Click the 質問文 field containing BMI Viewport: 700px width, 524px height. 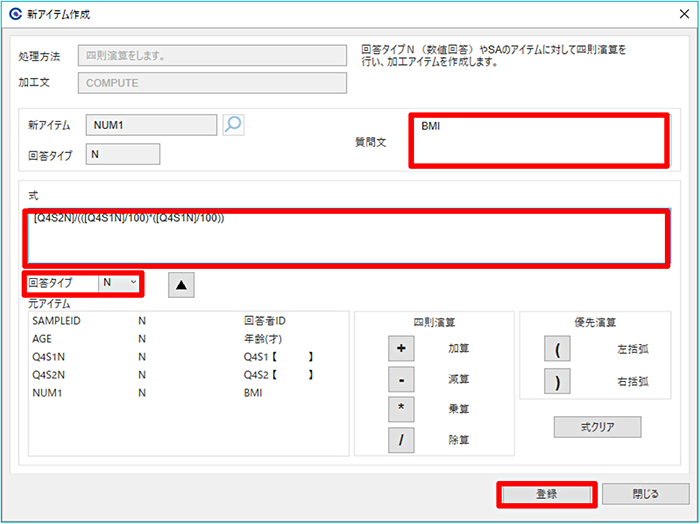539,140
